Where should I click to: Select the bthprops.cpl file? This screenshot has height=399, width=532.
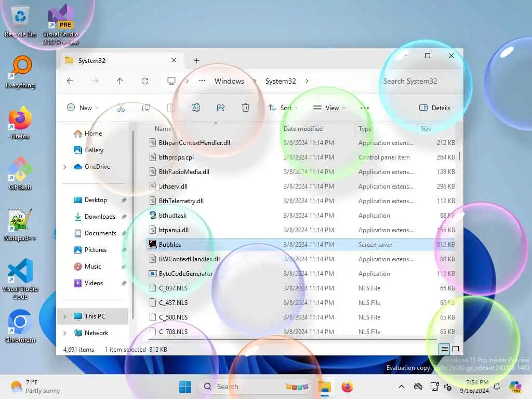point(300,157)
